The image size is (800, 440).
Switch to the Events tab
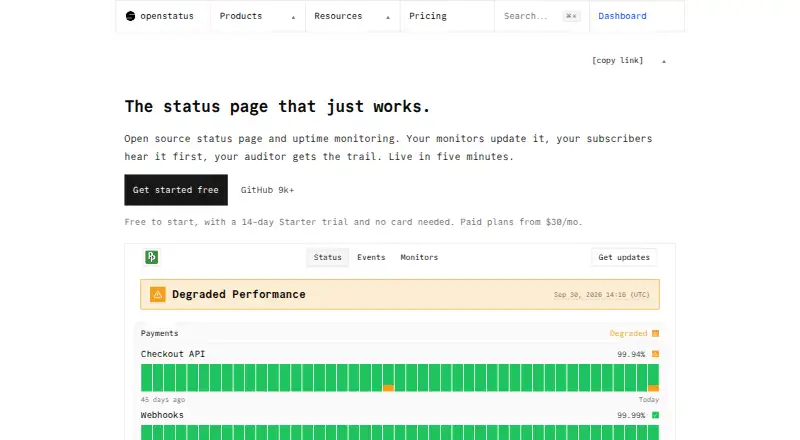tap(371, 257)
